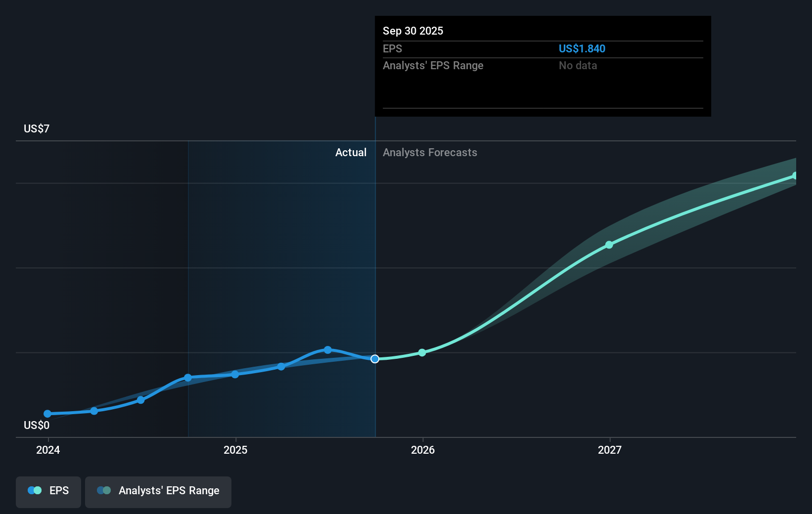Click 'Analysts' EPS Range' row in tooltip
Screen dimensions: 812x514
(x=543, y=65)
